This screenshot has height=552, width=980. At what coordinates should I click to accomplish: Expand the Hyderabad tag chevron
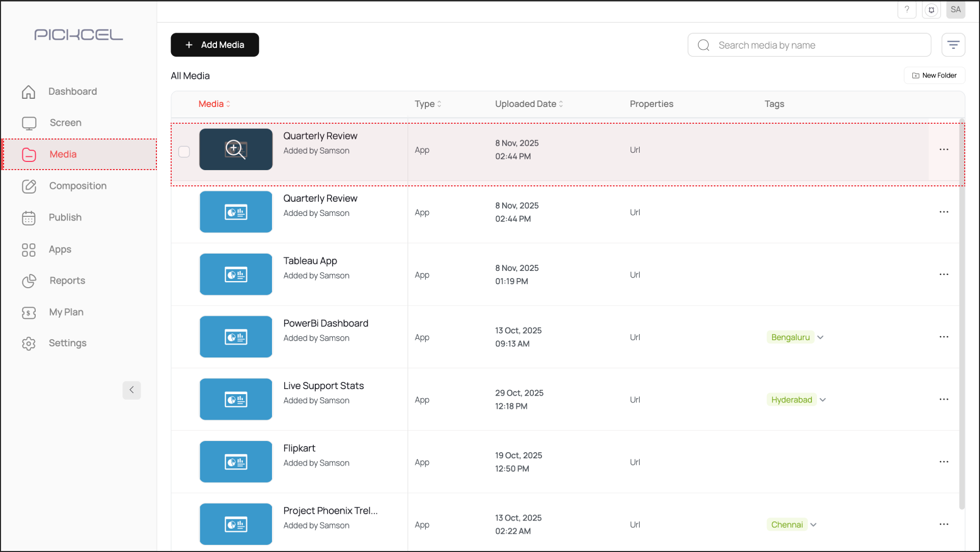[823, 400]
